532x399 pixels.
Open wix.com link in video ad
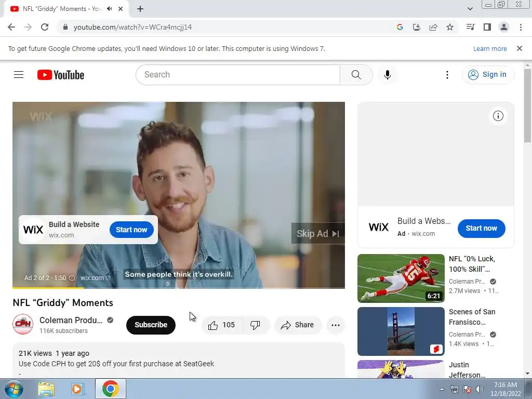96,278
